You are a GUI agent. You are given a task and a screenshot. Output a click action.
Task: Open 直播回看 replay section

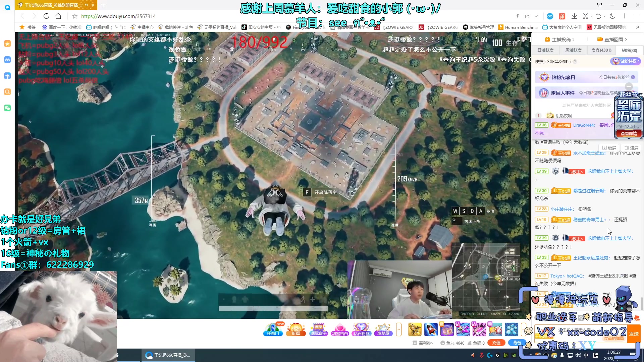click(612, 40)
